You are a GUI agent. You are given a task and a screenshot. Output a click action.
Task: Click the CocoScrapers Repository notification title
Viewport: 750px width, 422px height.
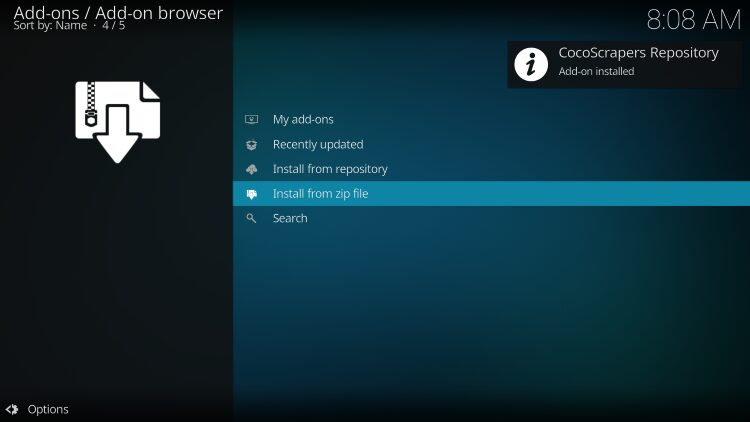(x=639, y=53)
